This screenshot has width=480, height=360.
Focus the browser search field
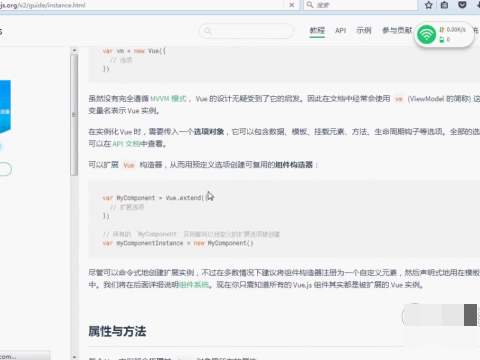tap(360, 5)
